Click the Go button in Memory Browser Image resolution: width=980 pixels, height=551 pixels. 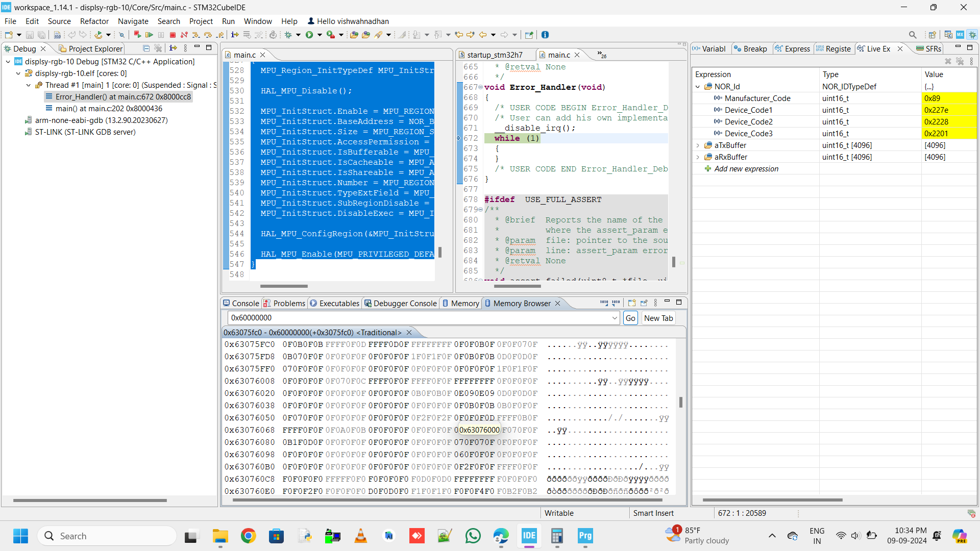click(630, 318)
